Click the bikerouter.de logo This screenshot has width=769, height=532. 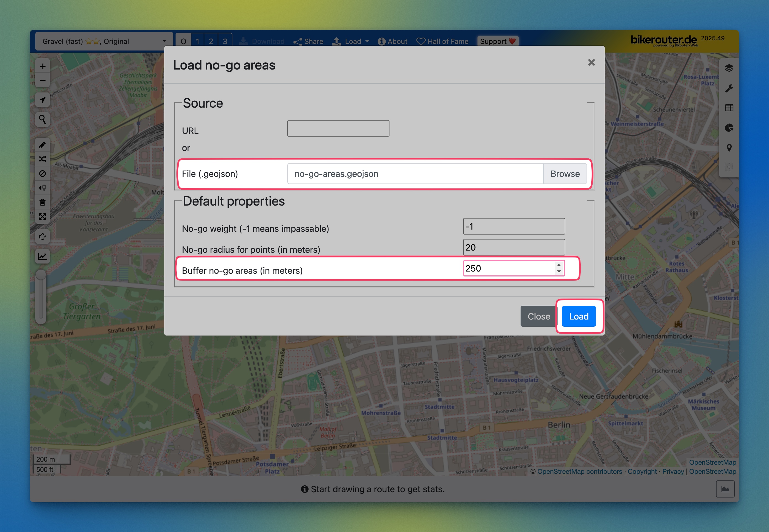pos(664,41)
